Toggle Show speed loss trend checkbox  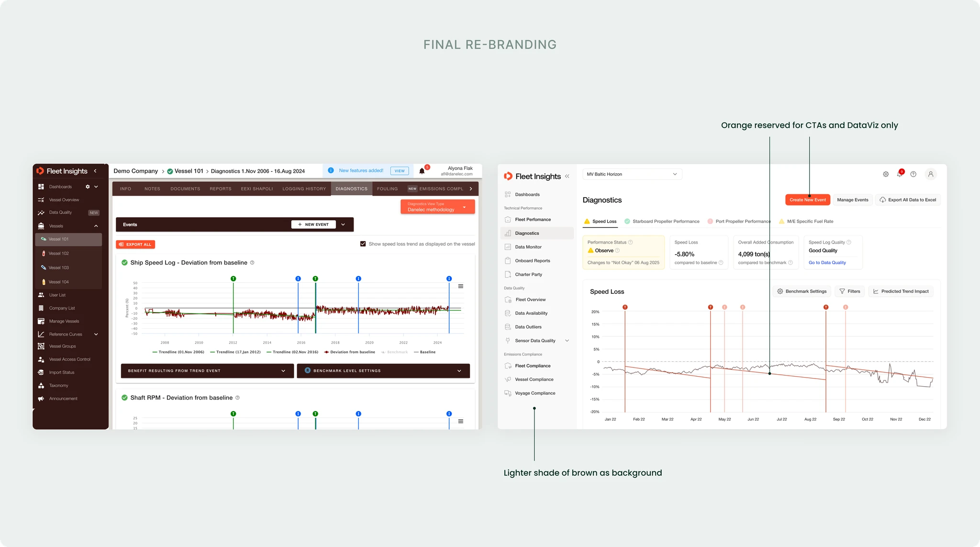[363, 244]
